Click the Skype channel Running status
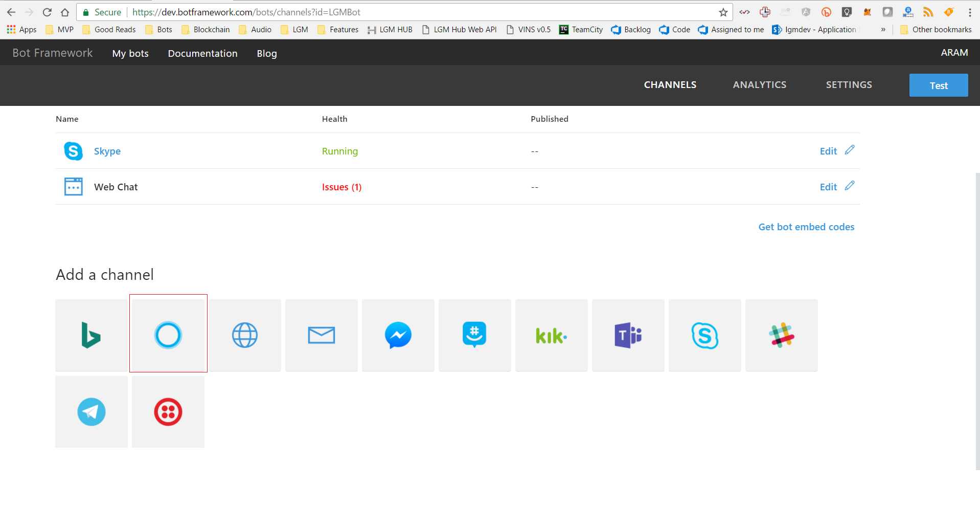This screenshot has height=506, width=980. (340, 151)
